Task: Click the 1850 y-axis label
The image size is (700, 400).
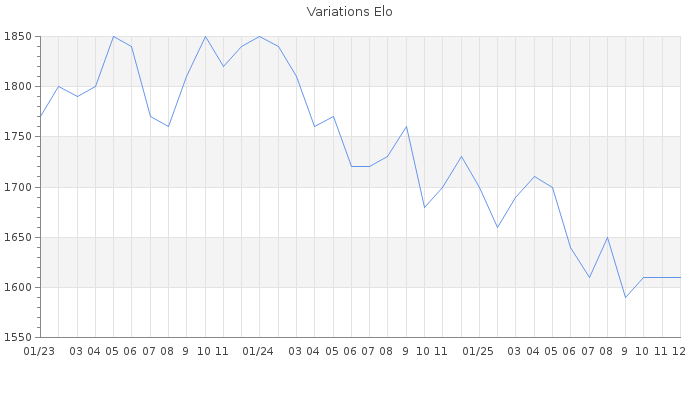Action: coord(18,37)
